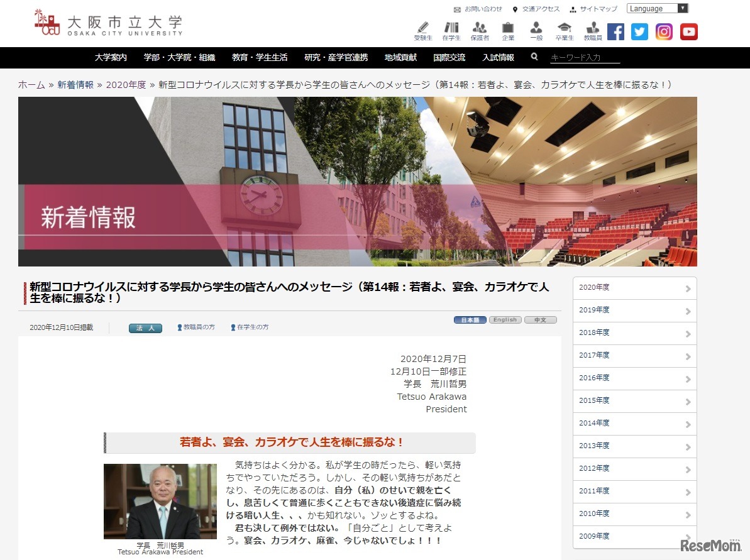Open 教育・学生生活 menu
This screenshot has height=560, width=750.
click(x=260, y=57)
